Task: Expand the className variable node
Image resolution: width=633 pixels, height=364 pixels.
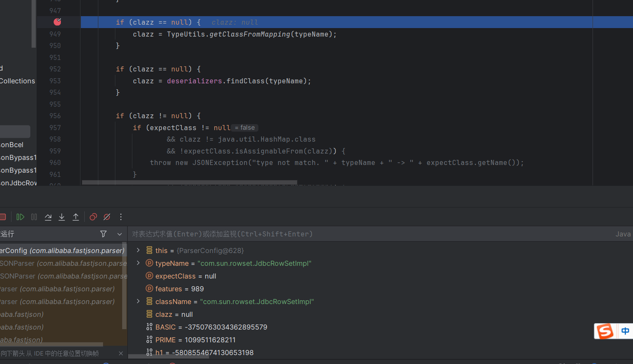Action: (x=138, y=301)
